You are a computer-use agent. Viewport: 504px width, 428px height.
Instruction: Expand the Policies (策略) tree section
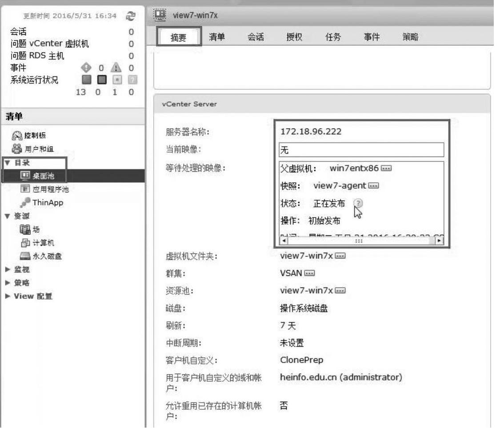[8, 283]
